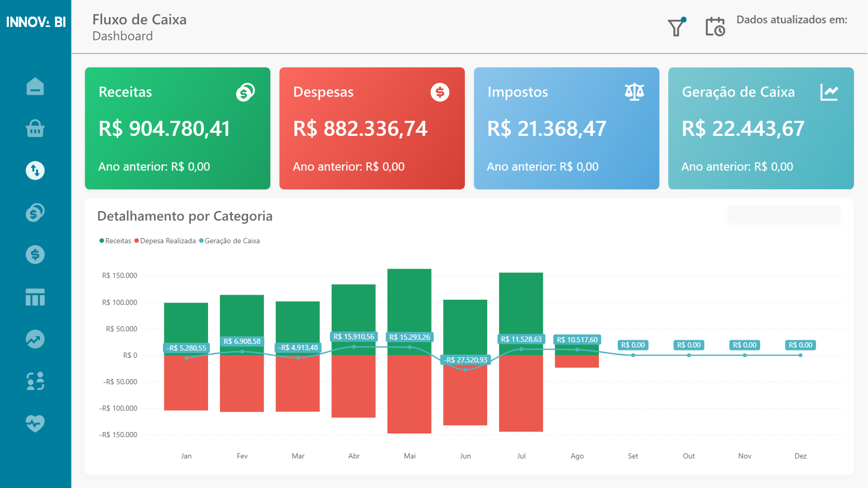Click the stacked coins icon in sidebar
868x488 pixels.
pyautogui.click(x=35, y=212)
